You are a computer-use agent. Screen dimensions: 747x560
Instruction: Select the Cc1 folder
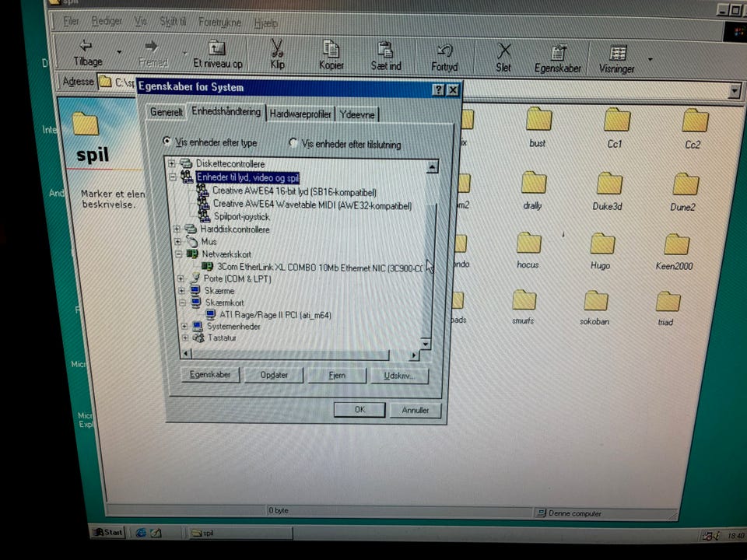(615, 128)
